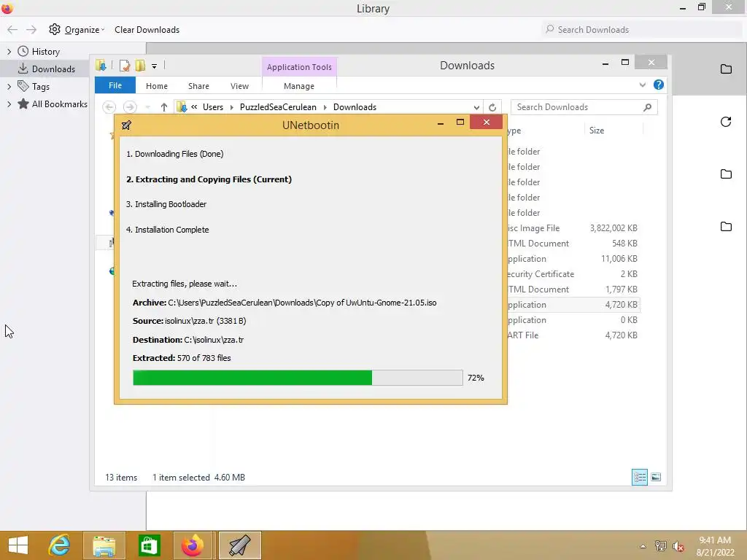747x560 pixels.
Task: Switch Explorer to large icons view
Action: click(x=656, y=477)
